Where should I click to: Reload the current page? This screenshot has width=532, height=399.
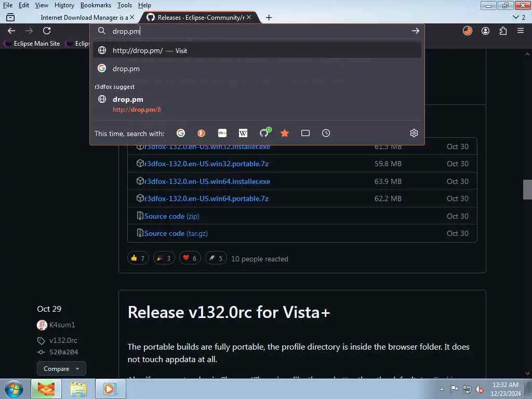pos(47,31)
